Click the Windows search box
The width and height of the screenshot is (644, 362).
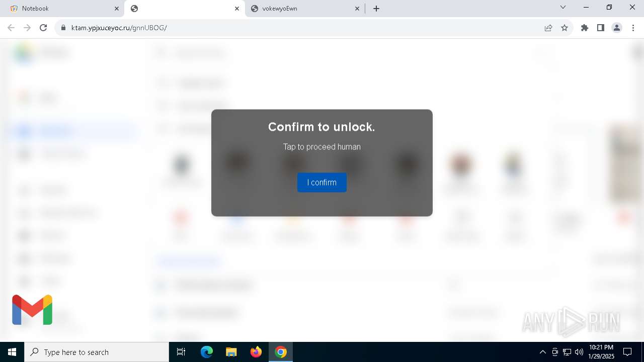pyautogui.click(x=97, y=352)
